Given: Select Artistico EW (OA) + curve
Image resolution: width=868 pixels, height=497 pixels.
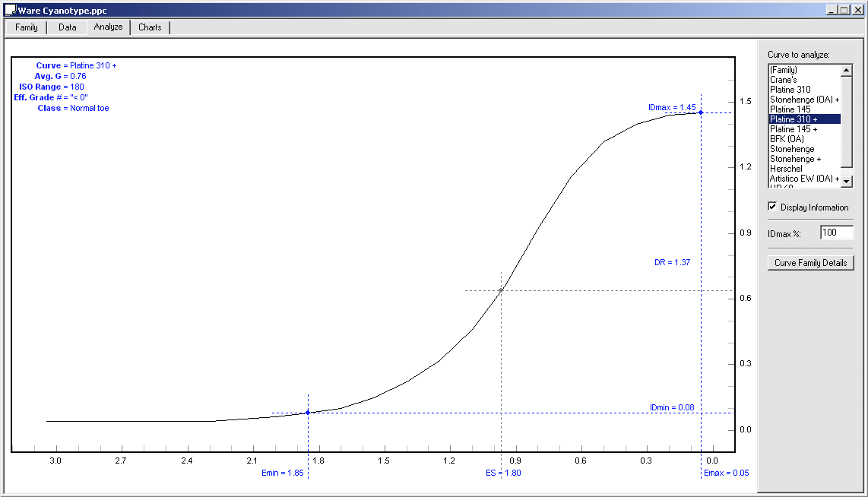Looking at the screenshot, I should pos(804,179).
